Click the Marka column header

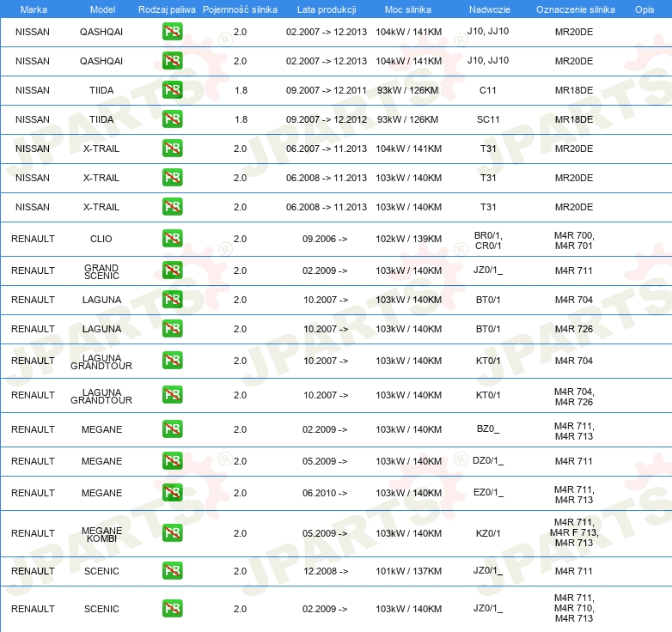coord(34,9)
